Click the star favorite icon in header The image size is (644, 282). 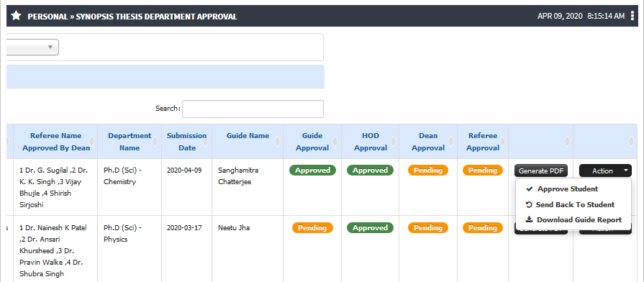tap(16, 16)
